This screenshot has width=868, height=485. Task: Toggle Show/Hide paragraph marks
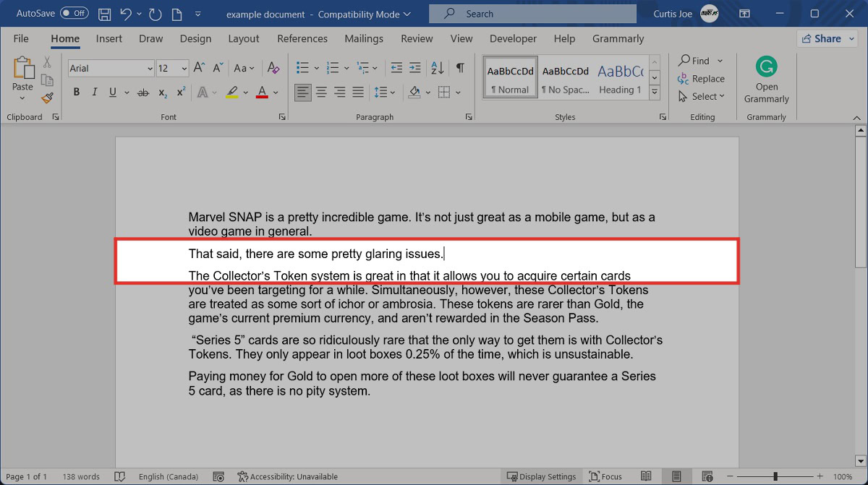coord(460,68)
